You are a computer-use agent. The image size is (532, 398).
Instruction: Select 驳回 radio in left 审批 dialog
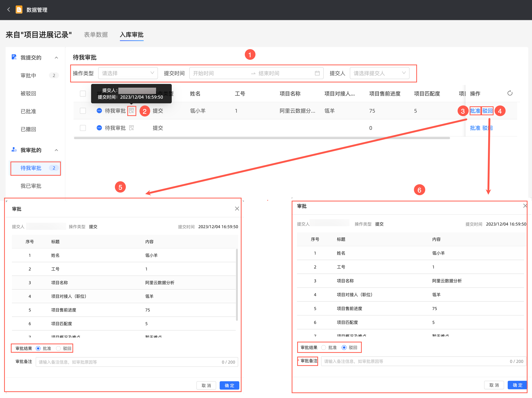(58, 348)
